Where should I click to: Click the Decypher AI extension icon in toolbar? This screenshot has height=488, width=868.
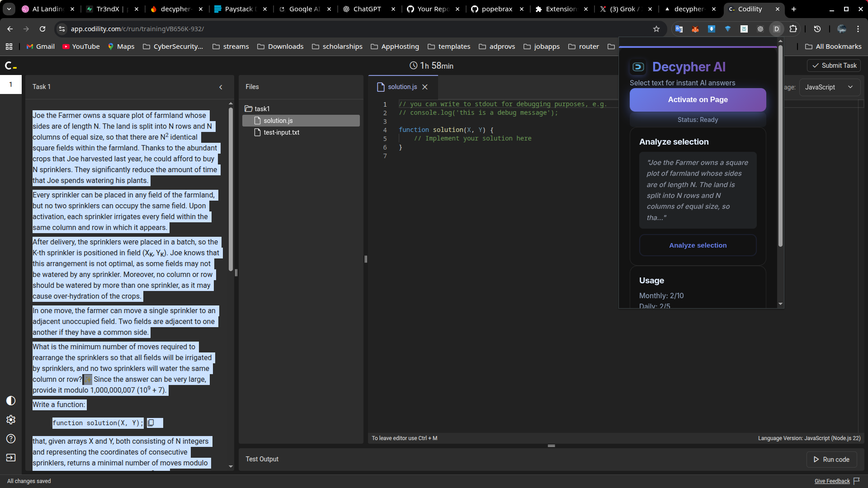pos(776,29)
